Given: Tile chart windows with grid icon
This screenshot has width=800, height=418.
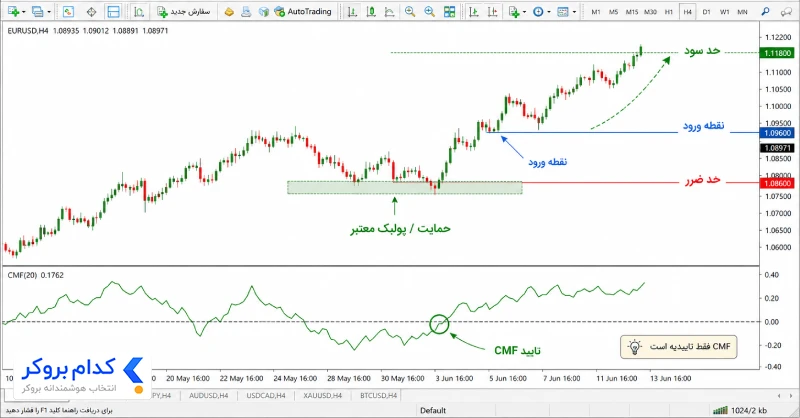Looking at the screenshot, I should click(449, 11).
